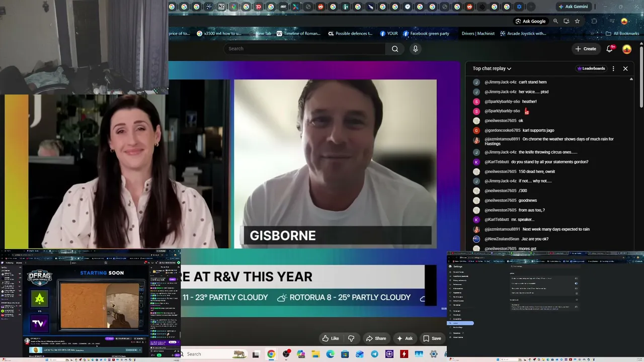Click the stream preview thumbnail in Twitch window

pos(102,305)
